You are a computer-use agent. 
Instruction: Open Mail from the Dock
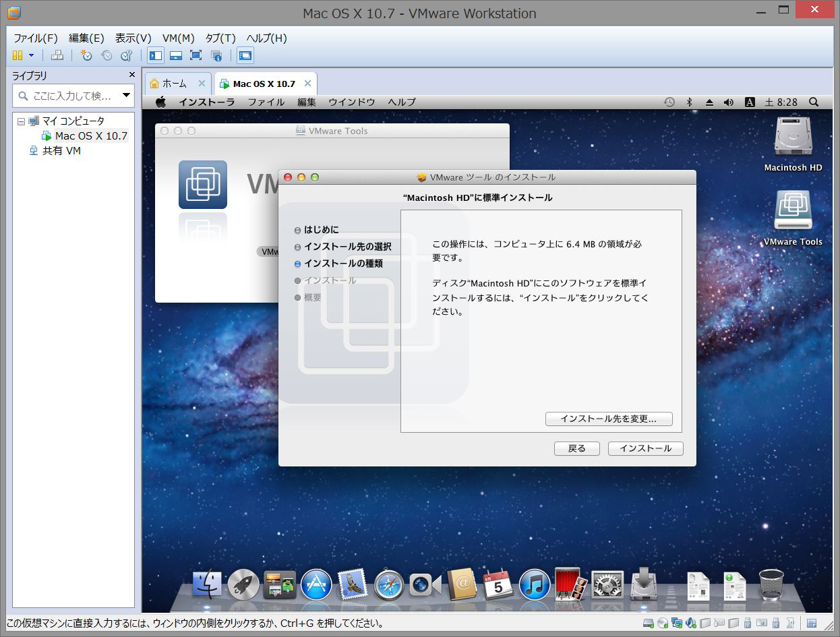pos(353,584)
